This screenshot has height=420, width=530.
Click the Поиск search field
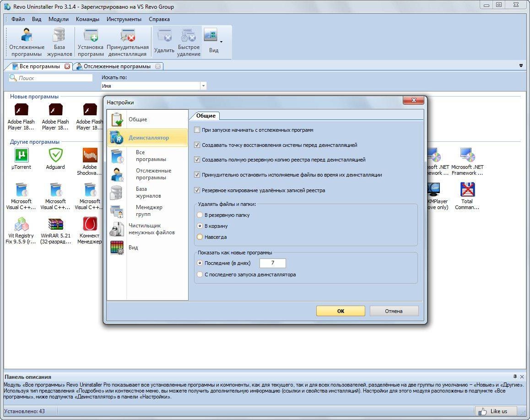51,78
